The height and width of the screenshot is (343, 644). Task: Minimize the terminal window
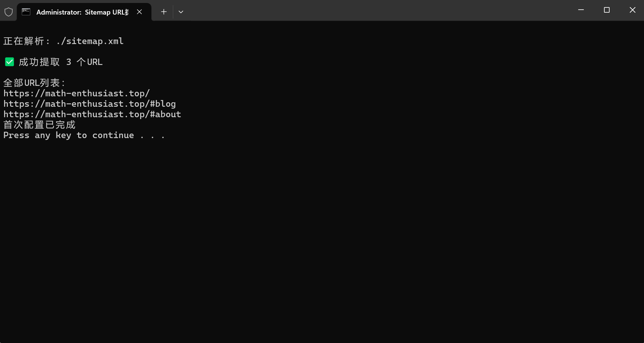pyautogui.click(x=581, y=10)
